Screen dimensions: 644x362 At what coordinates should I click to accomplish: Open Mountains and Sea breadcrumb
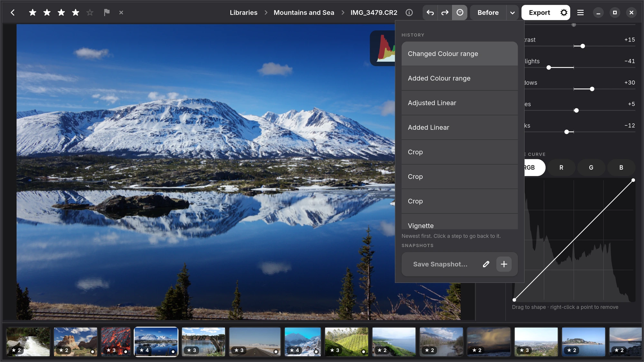pos(304,13)
